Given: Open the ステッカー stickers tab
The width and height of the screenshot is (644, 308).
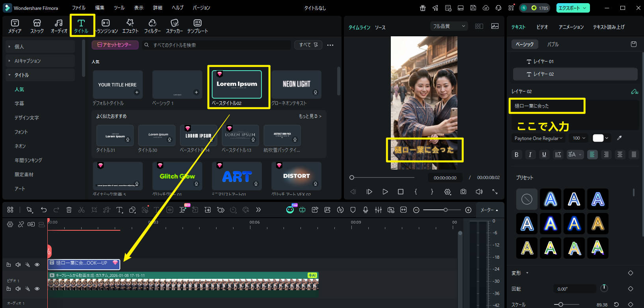Looking at the screenshot, I should point(174,26).
